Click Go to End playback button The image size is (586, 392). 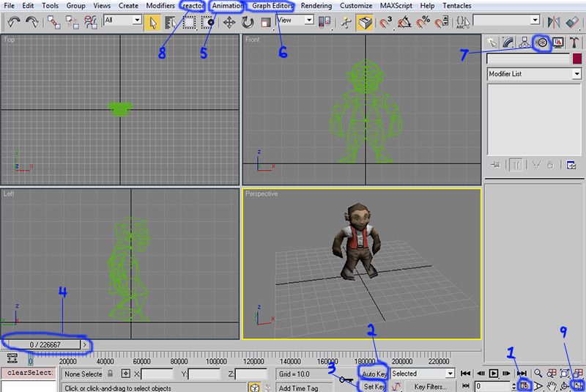(x=522, y=373)
